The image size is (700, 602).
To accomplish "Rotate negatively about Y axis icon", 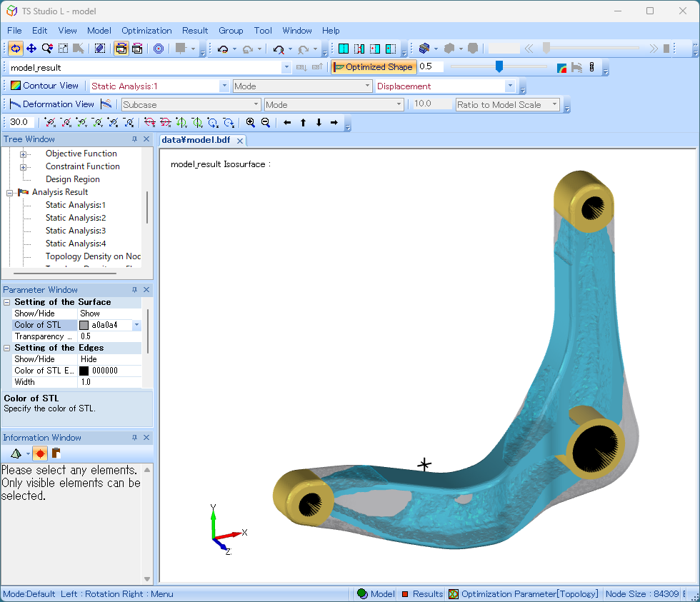I will tap(97, 122).
